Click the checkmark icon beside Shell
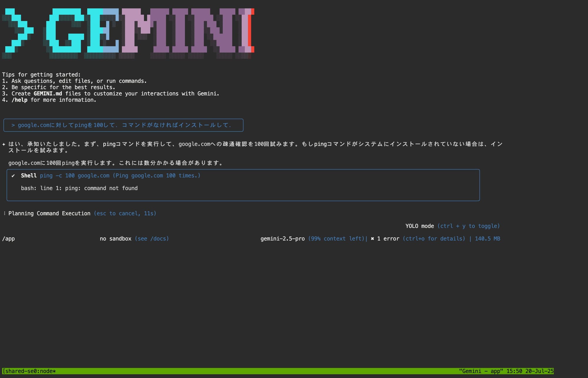This screenshot has height=378, width=588. tap(13, 176)
